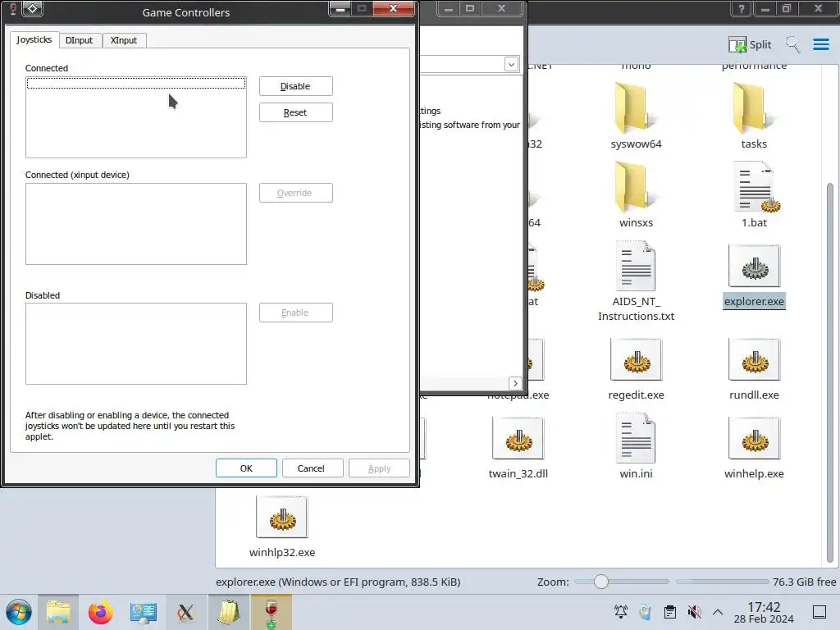
Task: Switch to the DInput tab
Action: pyautogui.click(x=80, y=40)
